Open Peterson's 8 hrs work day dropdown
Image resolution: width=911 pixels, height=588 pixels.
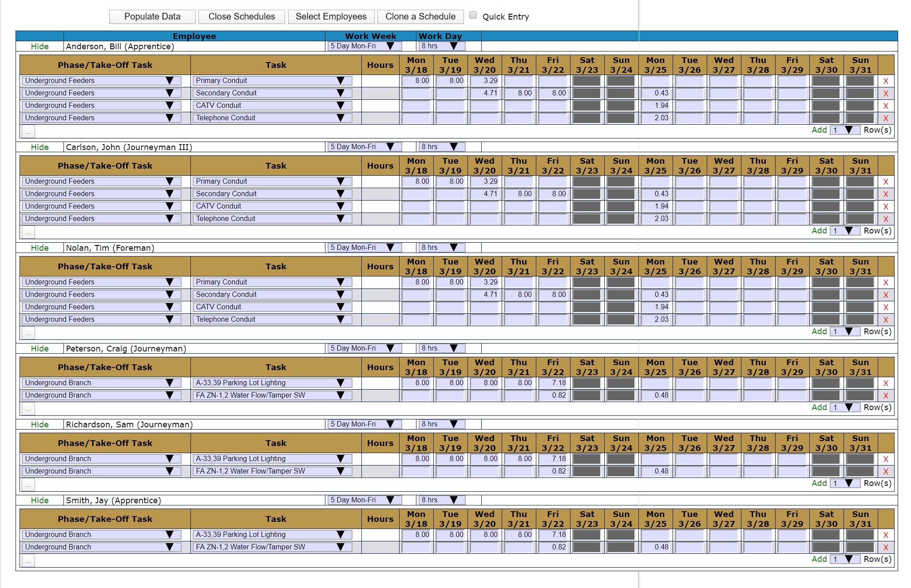442,348
